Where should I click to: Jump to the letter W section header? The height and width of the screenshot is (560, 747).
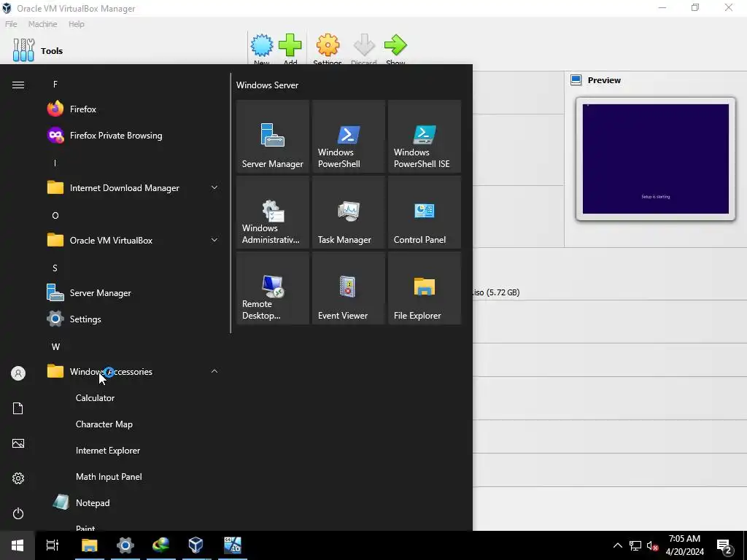[x=55, y=346]
